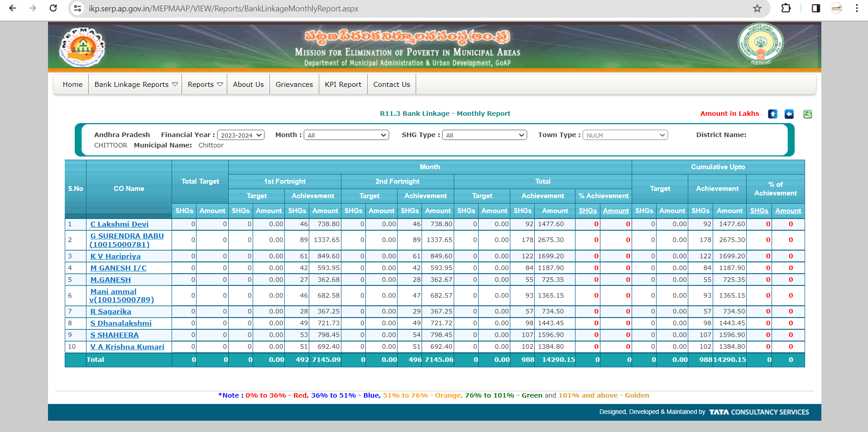The height and width of the screenshot is (432, 868).
Task: Open the Financial Year dropdown
Action: pos(240,134)
